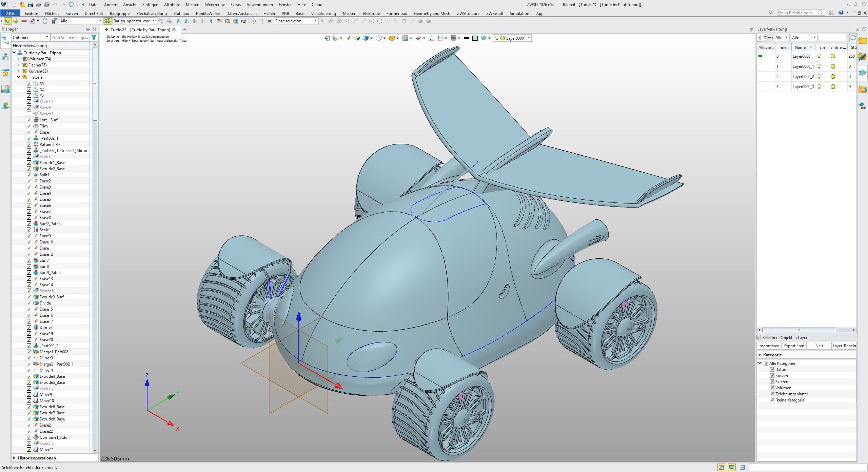Click the Layer-Regeln button
This screenshot has width=868, height=472.
click(x=844, y=346)
